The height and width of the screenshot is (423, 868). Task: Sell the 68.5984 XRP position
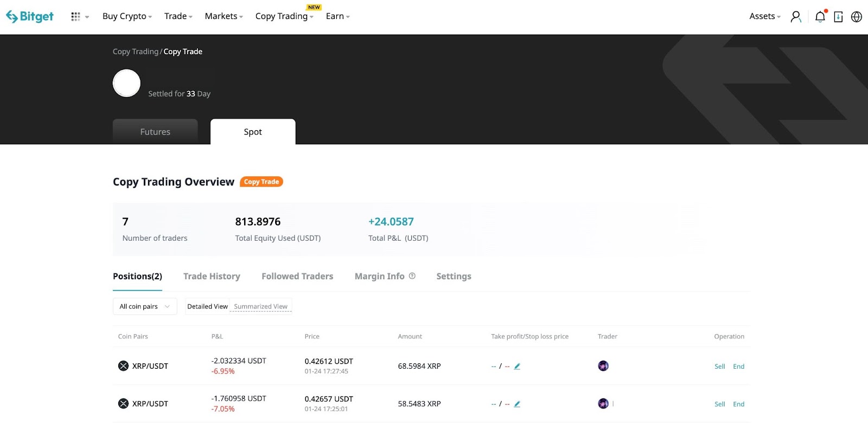[720, 367]
